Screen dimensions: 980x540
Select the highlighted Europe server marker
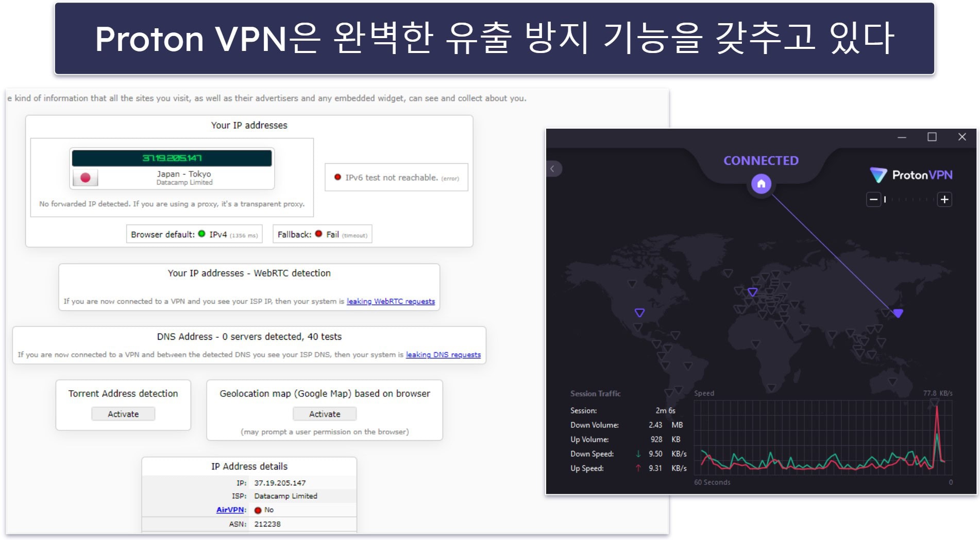[x=752, y=292]
